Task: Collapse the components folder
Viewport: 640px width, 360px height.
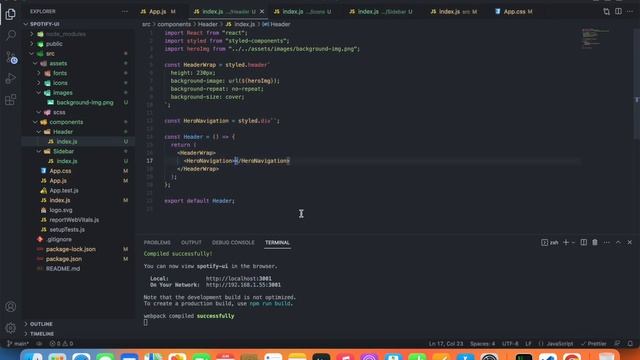Action: pos(35,122)
